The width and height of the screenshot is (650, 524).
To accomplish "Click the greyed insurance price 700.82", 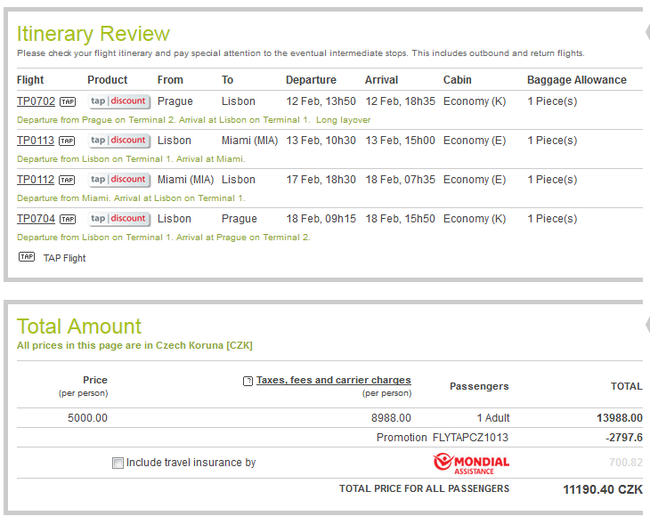I will point(626,462).
